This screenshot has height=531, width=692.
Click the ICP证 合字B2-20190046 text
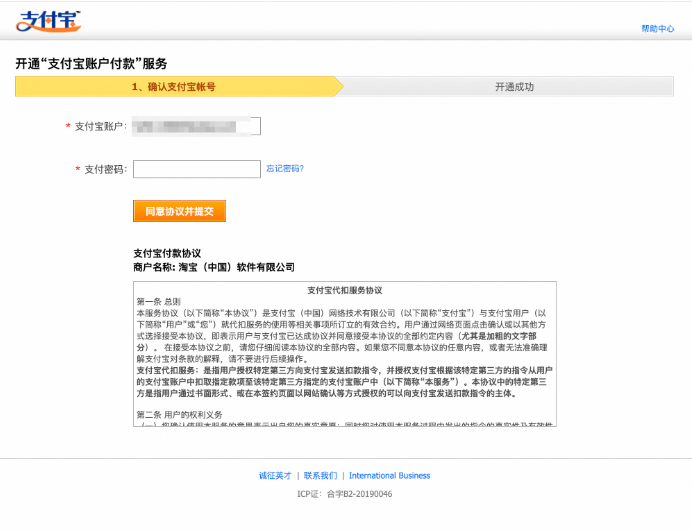coord(345,494)
